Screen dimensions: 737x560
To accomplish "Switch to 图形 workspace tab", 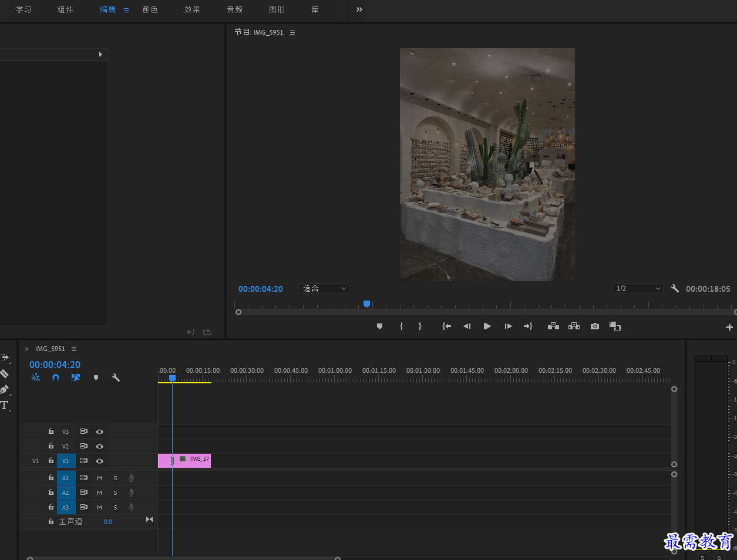I will pos(277,9).
